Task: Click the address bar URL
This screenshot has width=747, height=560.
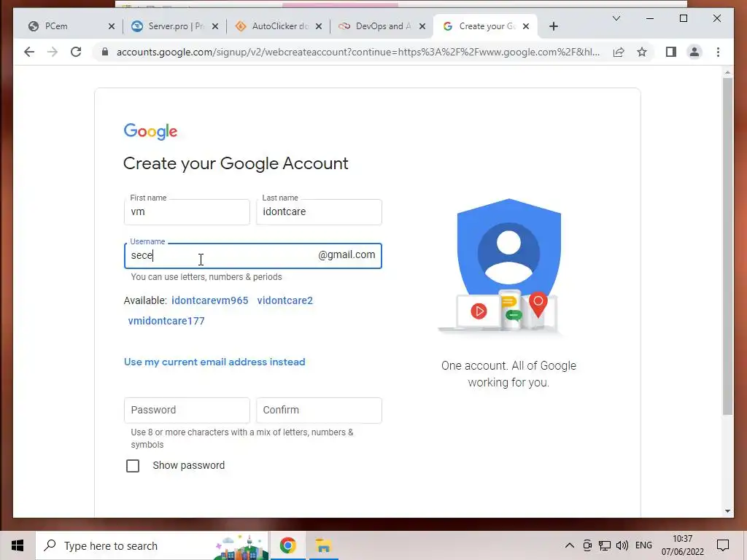Action: 357,52
